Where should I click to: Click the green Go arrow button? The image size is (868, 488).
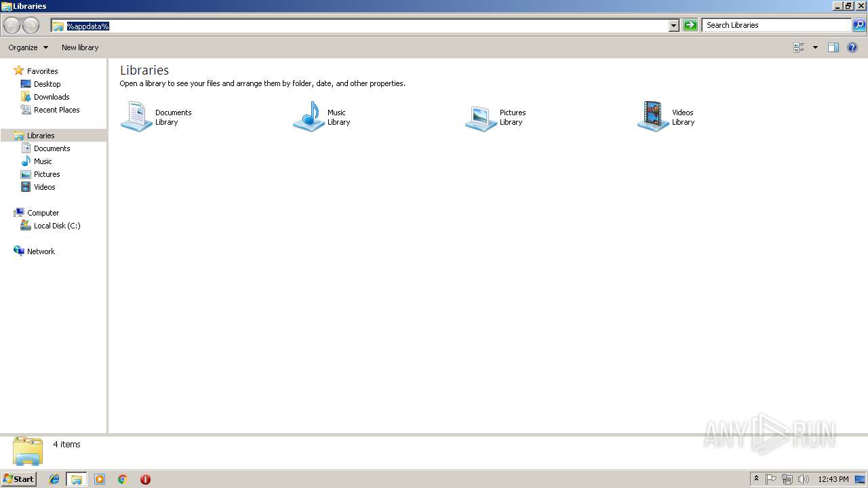690,25
